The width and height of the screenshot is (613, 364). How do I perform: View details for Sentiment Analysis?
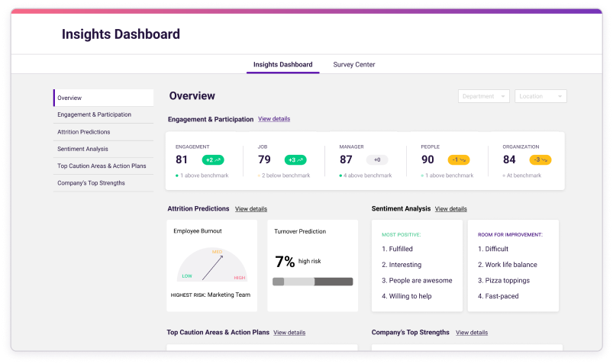[x=450, y=209]
